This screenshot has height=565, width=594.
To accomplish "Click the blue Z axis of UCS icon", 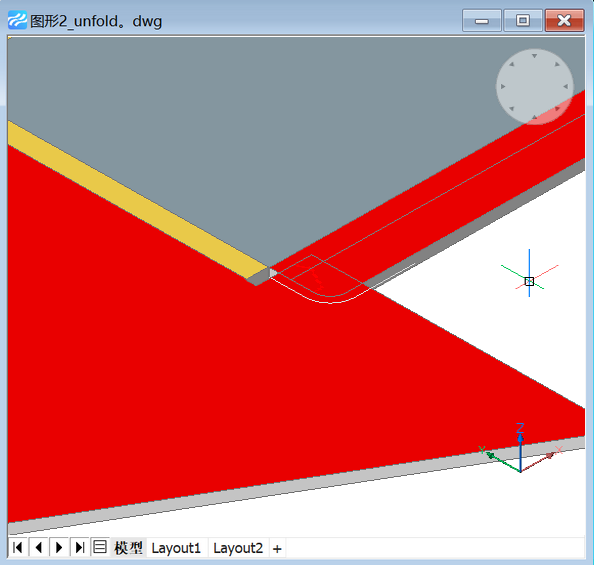I will (520, 451).
